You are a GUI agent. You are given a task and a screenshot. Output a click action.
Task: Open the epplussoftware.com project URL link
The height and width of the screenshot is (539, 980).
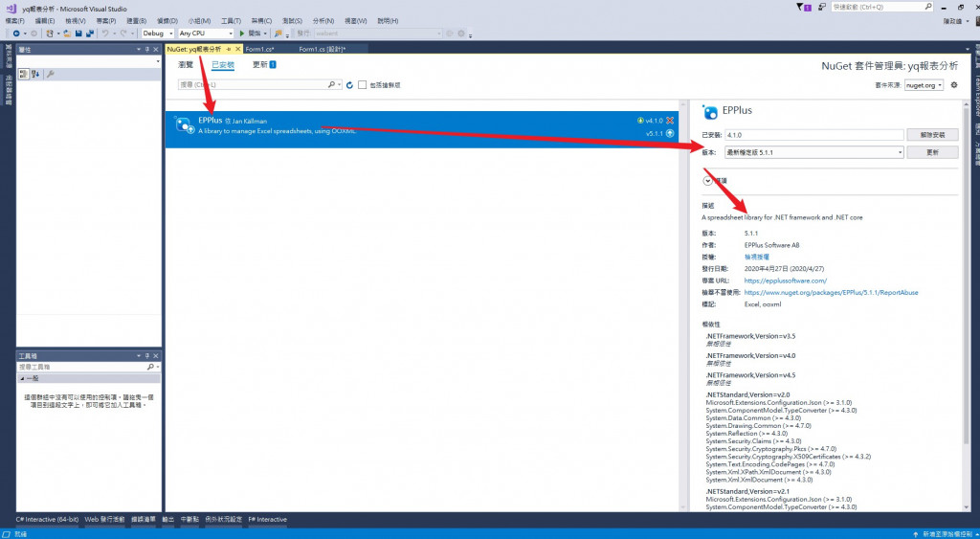pyautogui.click(x=785, y=281)
